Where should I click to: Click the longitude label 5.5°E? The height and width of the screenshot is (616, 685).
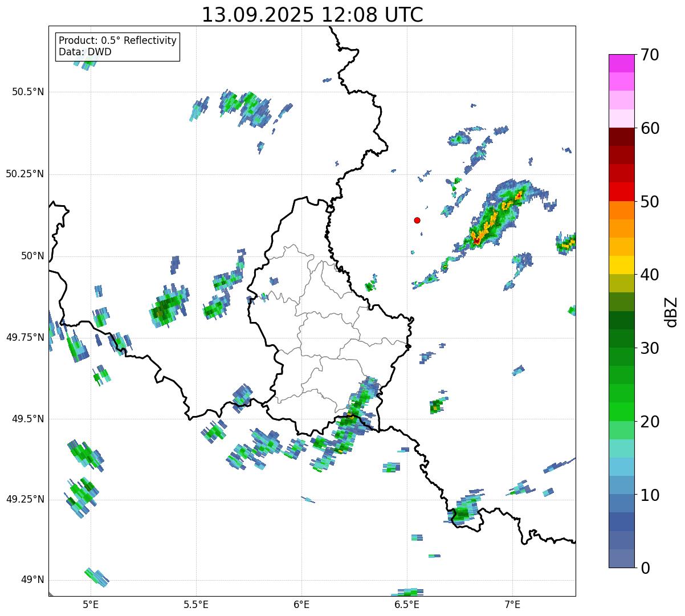(x=196, y=604)
